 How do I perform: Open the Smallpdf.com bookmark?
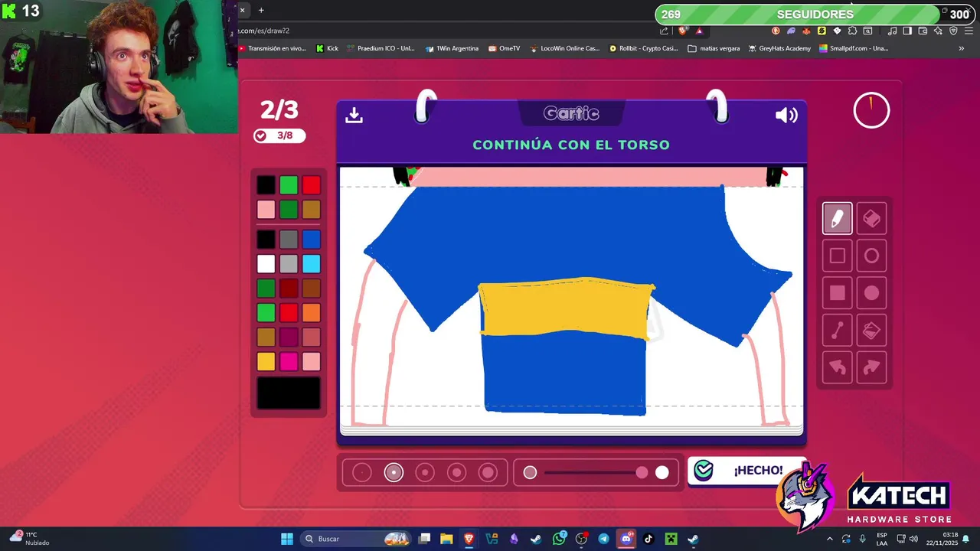pyautogui.click(x=854, y=48)
